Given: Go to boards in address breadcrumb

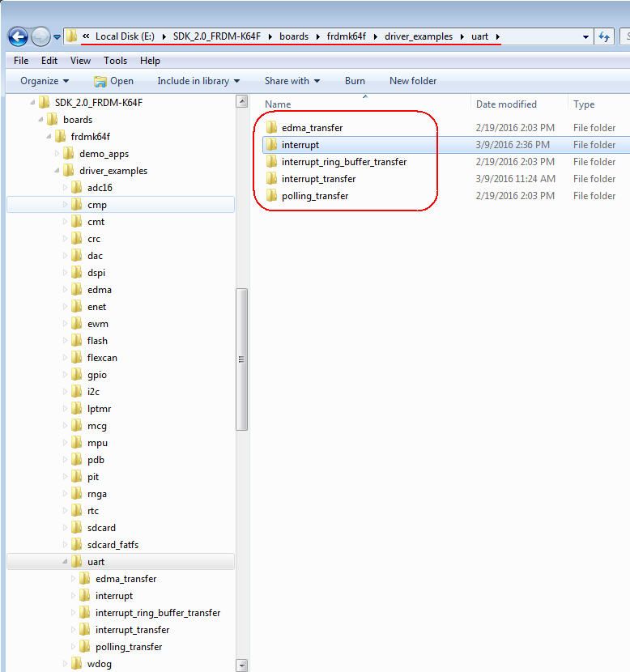Looking at the screenshot, I should (x=294, y=36).
